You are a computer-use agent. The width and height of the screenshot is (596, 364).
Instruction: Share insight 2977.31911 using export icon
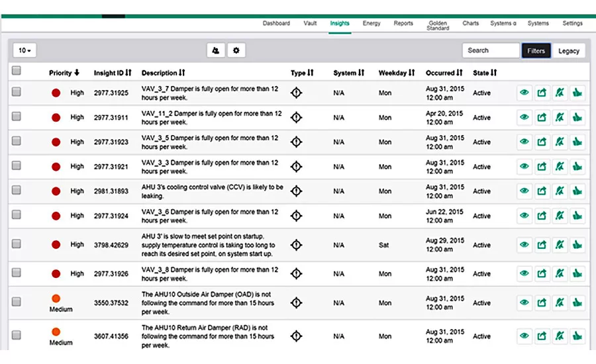coord(542,117)
